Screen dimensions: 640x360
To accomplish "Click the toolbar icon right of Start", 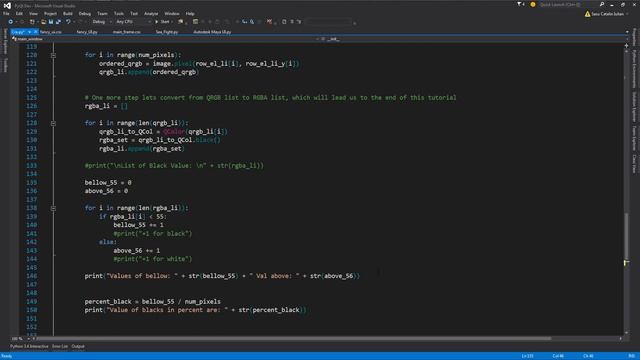I will [x=180, y=22].
